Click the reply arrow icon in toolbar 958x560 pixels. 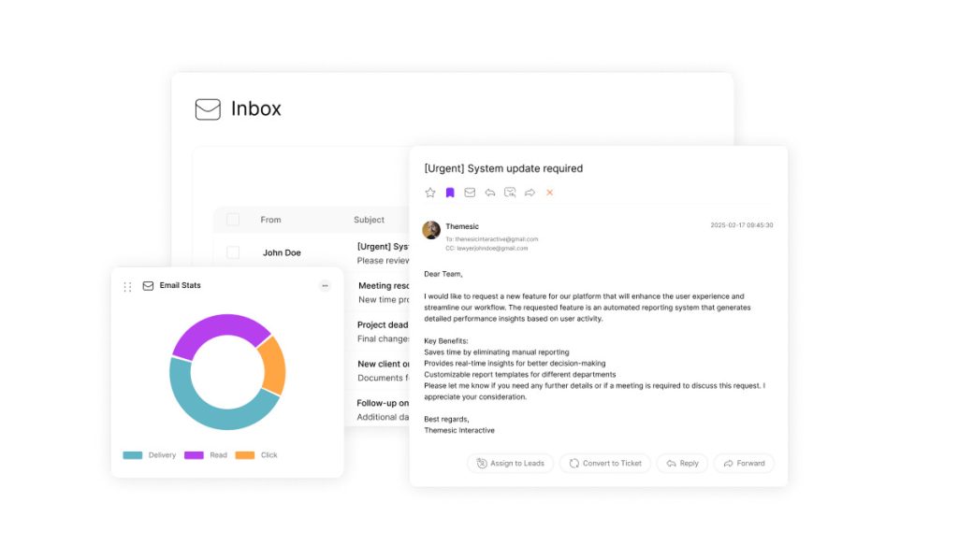pos(489,193)
